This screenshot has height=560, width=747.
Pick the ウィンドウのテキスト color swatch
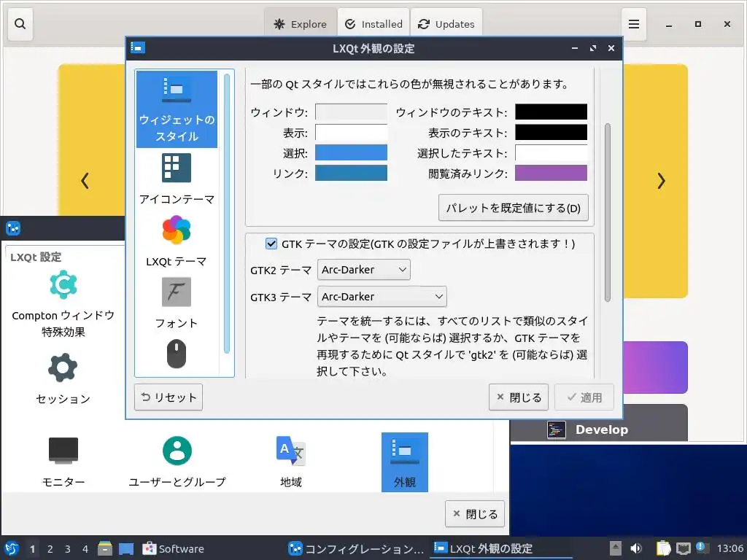(x=551, y=112)
